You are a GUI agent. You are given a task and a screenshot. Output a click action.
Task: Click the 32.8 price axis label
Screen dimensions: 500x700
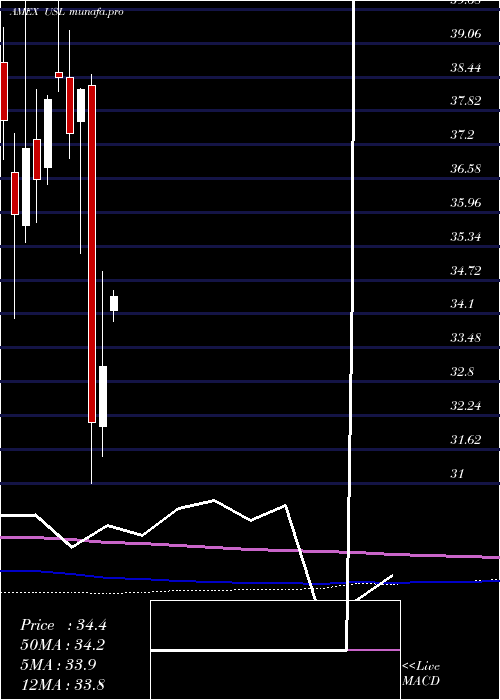pos(462,371)
